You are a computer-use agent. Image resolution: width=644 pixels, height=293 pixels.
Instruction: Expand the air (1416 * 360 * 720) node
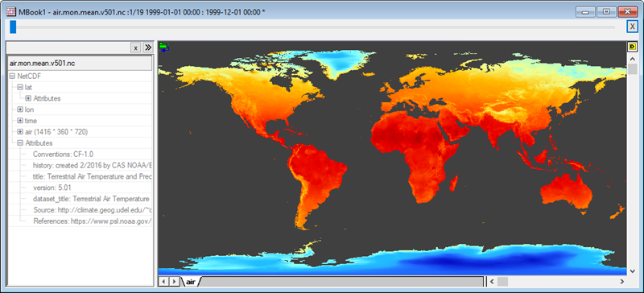(x=20, y=131)
